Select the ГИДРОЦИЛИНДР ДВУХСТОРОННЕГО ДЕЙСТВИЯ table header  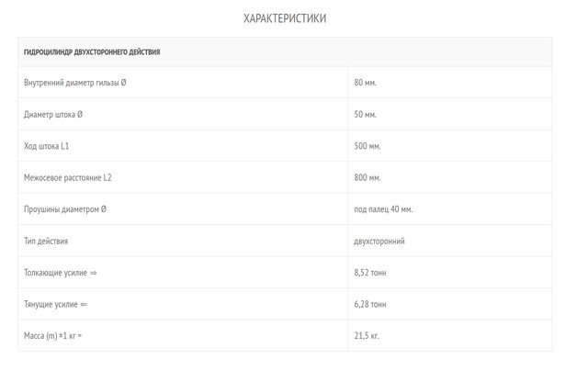click(92, 52)
